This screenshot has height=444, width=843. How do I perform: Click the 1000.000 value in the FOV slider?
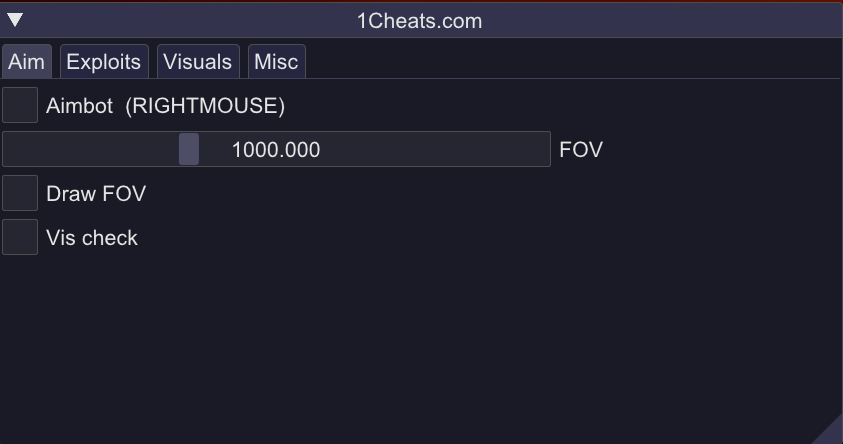click(x=276, y=150)
